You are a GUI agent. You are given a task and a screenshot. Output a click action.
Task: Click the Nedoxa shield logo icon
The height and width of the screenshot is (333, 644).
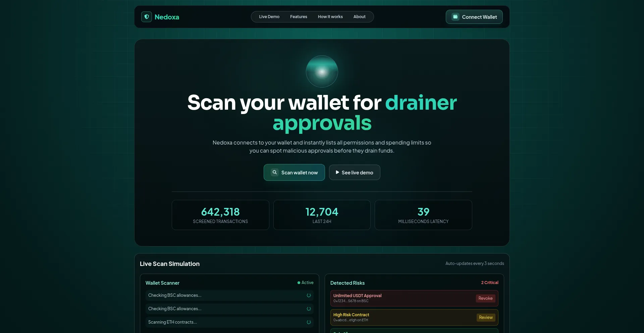pyautogui.click(x=147, y=17)
